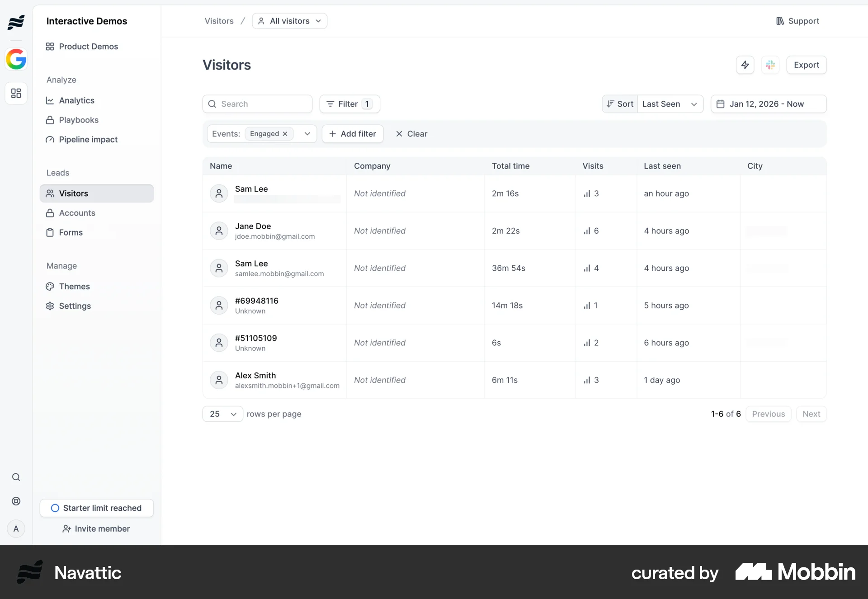Image resolution: width=868 pixels, height=599 pixels.
Task: Open the All visitors dropdown
Action: pos(289,21)
